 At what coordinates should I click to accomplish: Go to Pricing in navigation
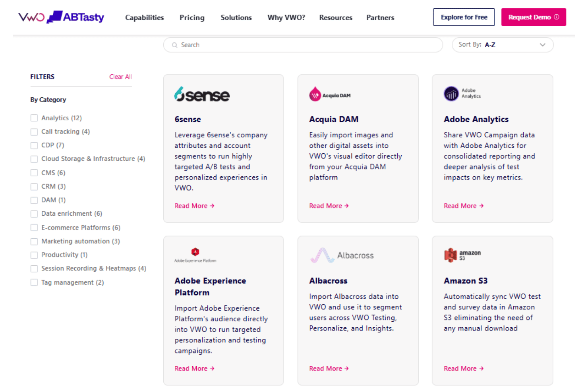click(192, 17)
